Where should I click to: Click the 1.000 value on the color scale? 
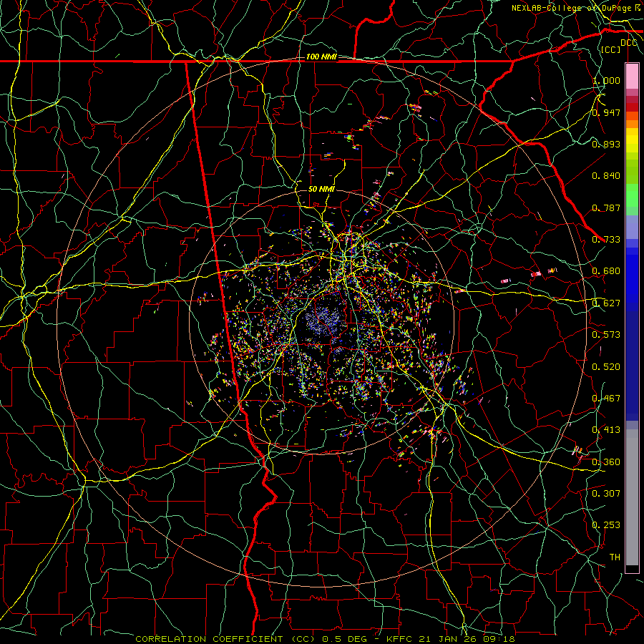606,80
